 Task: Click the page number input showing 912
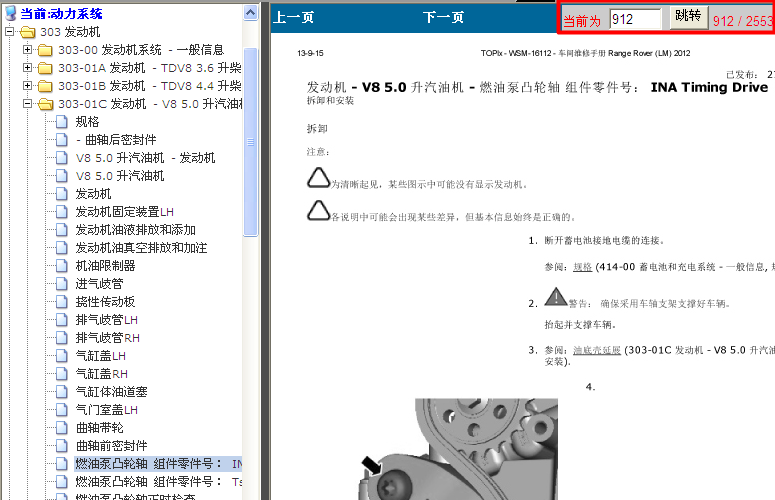coord(635,19)
